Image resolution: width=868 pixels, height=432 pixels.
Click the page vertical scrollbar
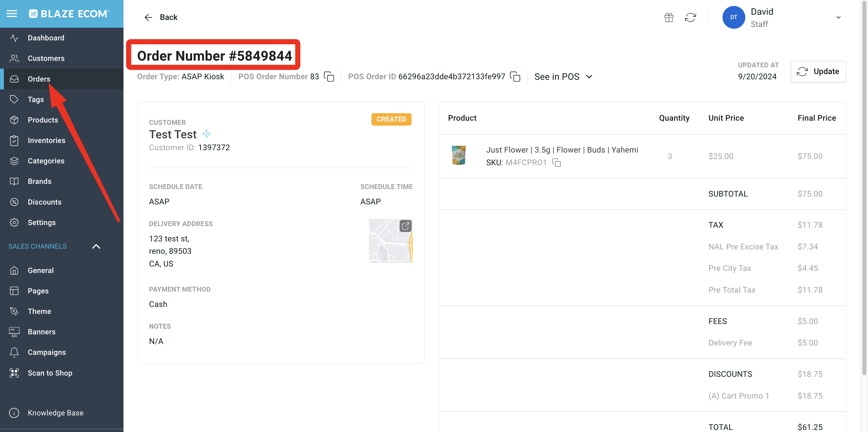coord(864,187)
